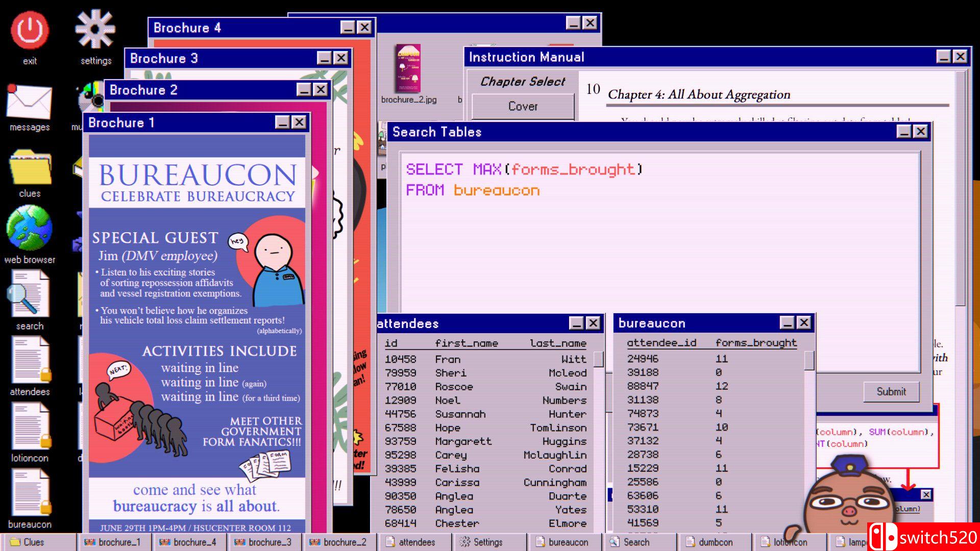Switch to lotioncon taskbar item
The width and height of the screenshot is (980, 551).
click(x=789, y=542)
